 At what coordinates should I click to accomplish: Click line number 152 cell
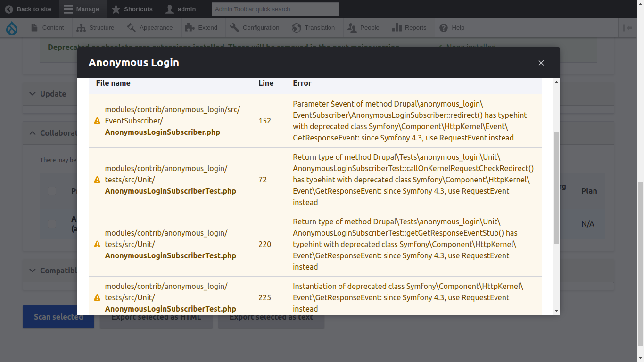pyautogui.click(x=265, y=121)
